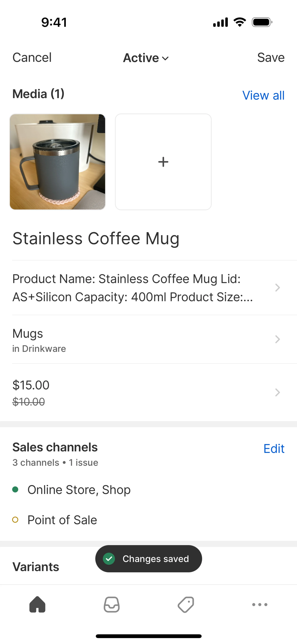Tap the plus icon to add media
The image size is (297, 644).
tap(163, 162)
